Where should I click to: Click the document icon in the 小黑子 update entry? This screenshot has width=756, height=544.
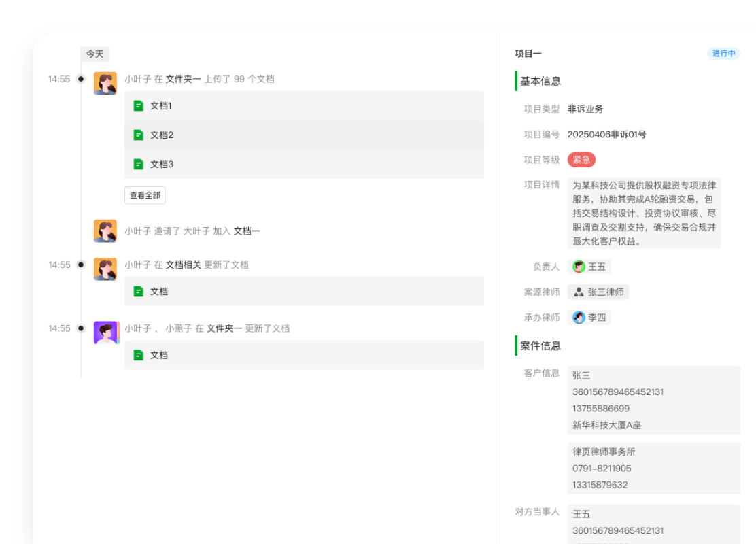139,355
